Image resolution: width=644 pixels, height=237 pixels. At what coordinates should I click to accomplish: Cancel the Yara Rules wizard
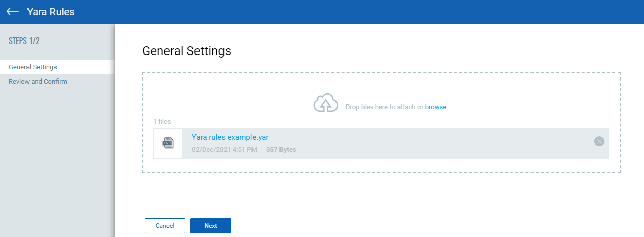click(x=165, y=226)
